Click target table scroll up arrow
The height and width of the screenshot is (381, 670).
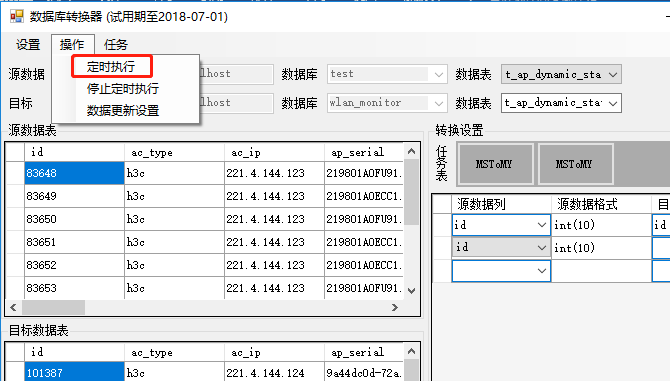click(x=411, y=351)
